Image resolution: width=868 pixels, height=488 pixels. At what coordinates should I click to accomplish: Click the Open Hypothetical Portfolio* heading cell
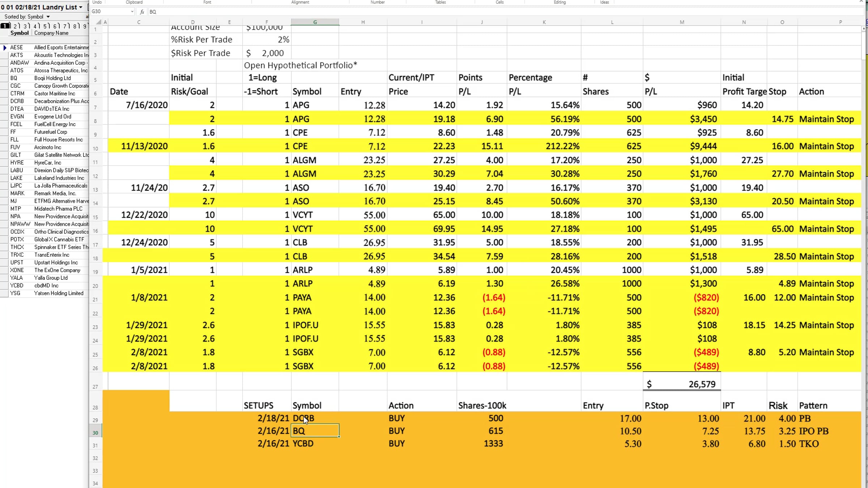pyautogui.click(x=300, y=65)
